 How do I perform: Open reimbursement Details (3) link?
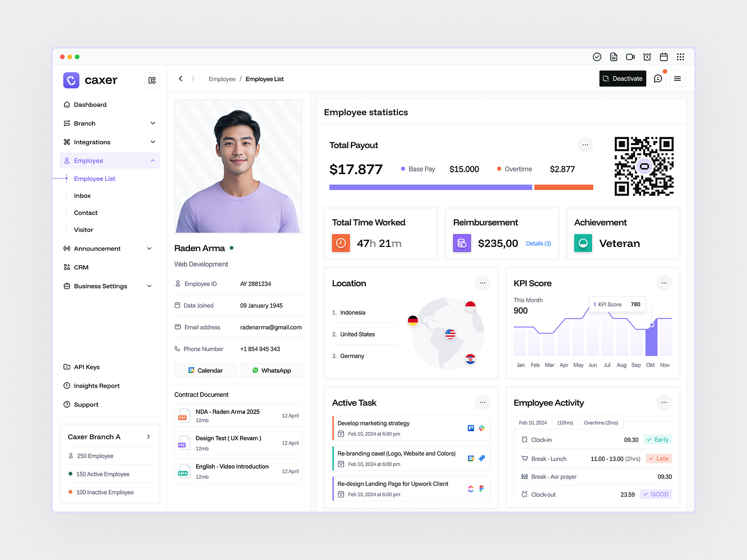(x=538, y=244)
